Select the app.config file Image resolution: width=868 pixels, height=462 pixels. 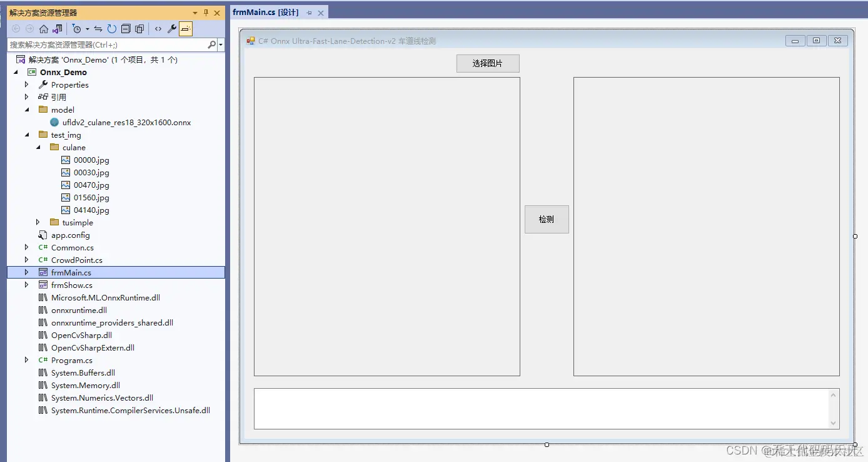71,235
